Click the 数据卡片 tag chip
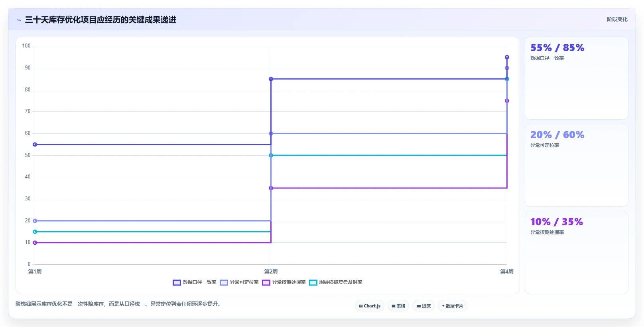This screenshot has width=644, height=327. coord(453,306)
